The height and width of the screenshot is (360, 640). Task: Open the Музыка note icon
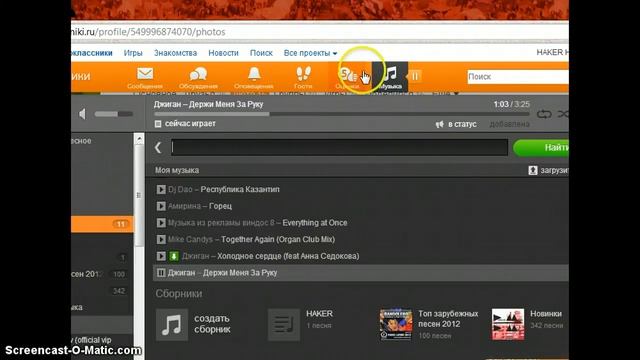(390, 76)
